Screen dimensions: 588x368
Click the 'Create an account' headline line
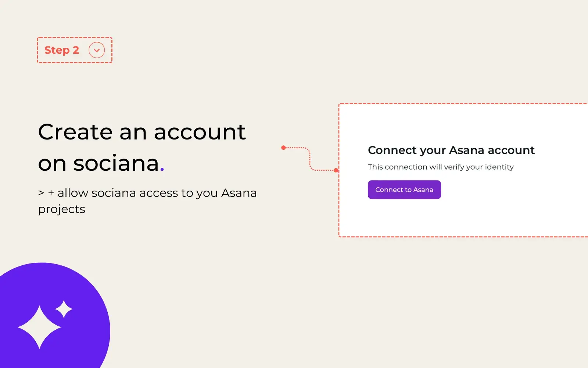(x=142, y=132)
